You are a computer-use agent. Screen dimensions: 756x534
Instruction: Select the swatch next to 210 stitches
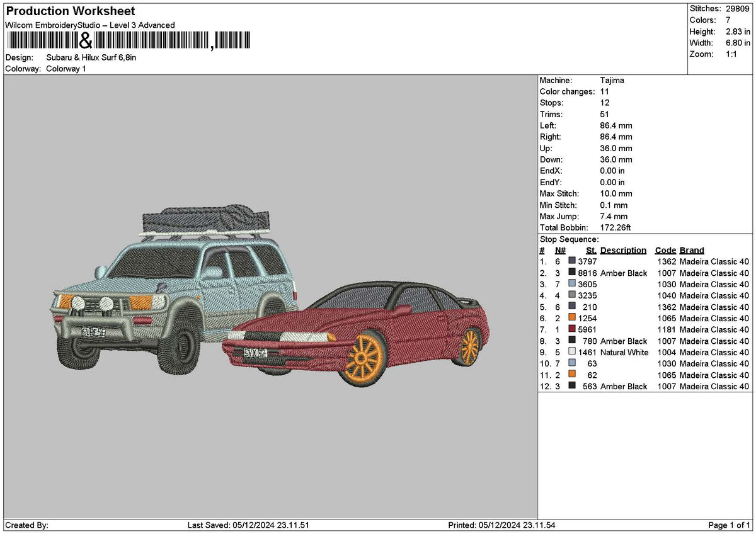(572, 306)
